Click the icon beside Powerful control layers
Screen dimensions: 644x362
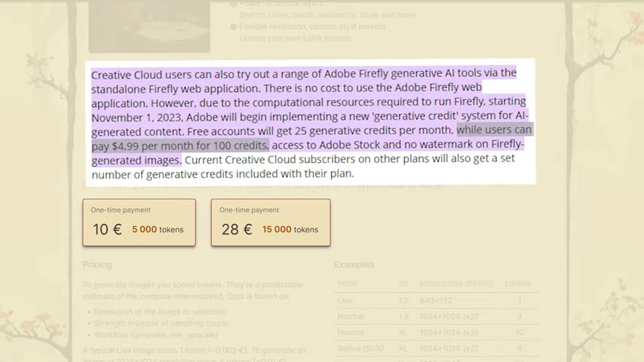[x=234, y=4]
